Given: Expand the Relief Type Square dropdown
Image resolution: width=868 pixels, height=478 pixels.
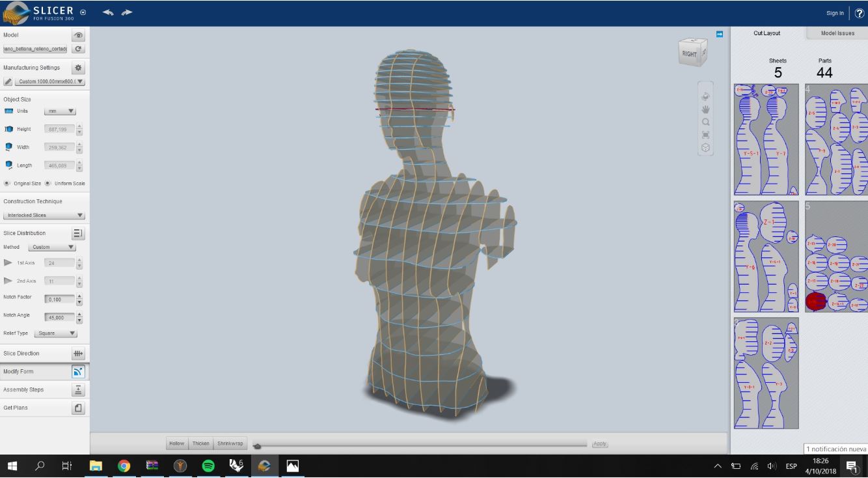Looking at the screenshot, I should pyautogui.click(x=55, y=333).
